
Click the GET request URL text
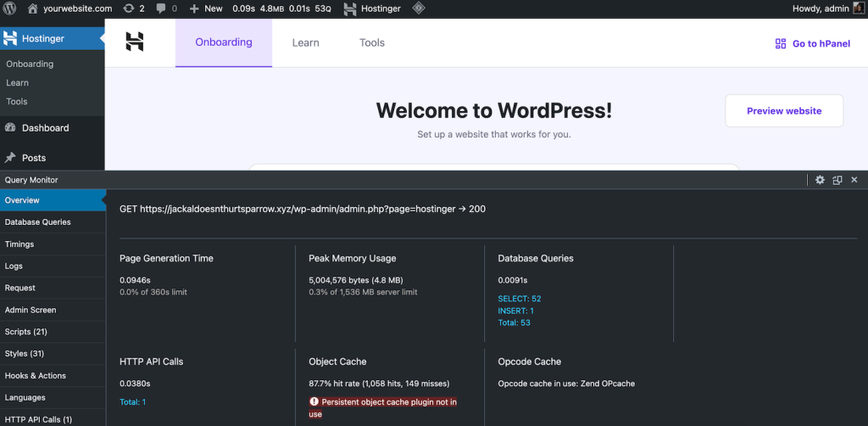point(303,209)
